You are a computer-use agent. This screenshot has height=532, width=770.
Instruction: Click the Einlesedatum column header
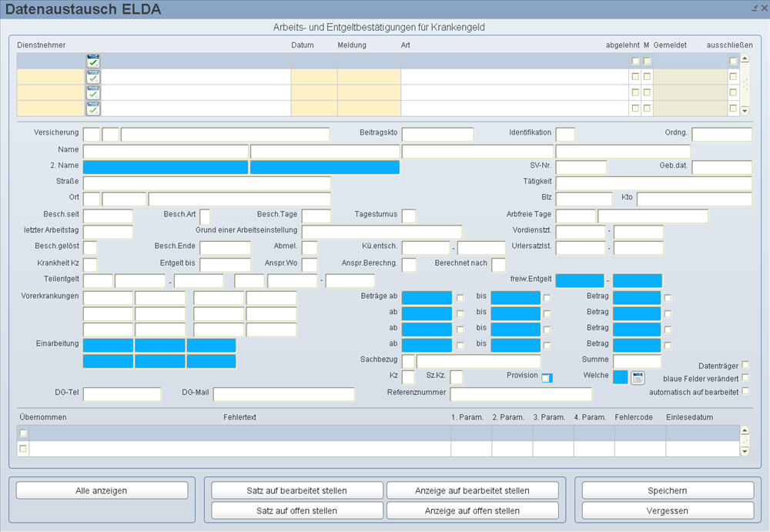point(689,417)
